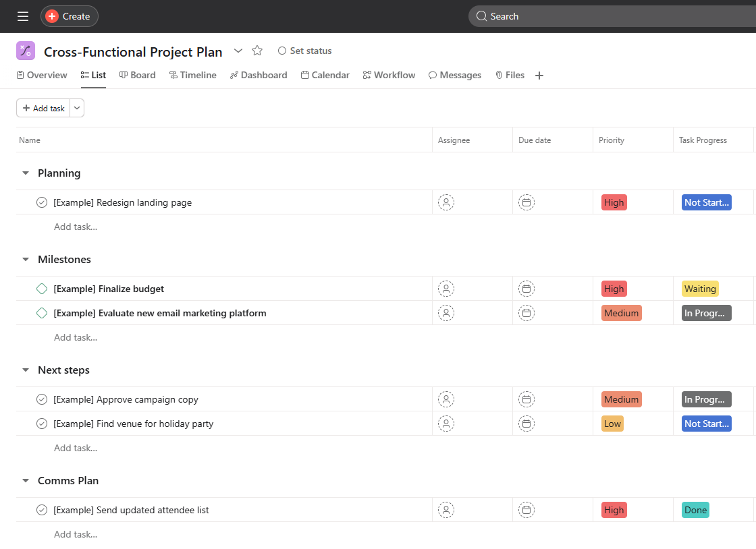The width and height of the screenshot is (756, 549).
Task: Change Waiting progress on Finalize budget
Action: (x=700, y=289)
